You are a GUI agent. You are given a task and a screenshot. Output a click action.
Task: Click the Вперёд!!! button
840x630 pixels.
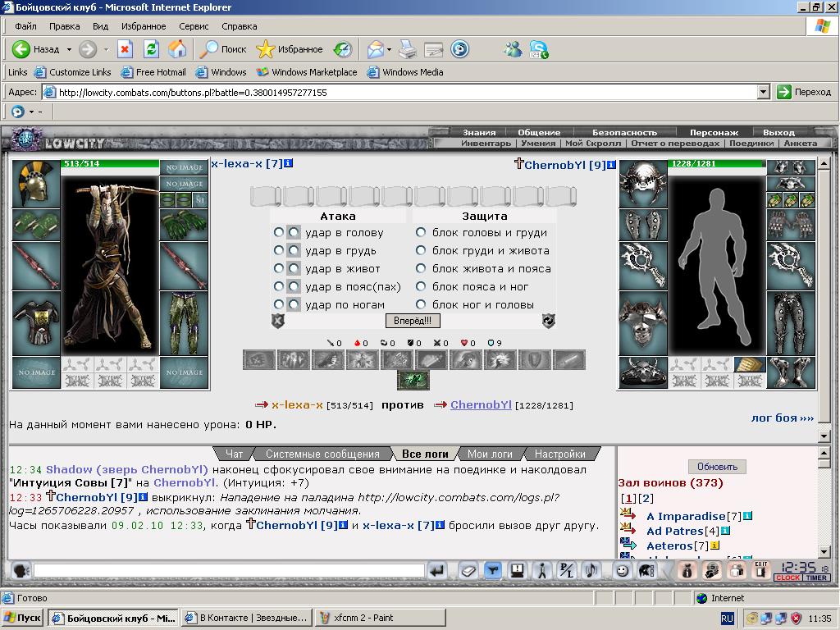coord(413,321)
